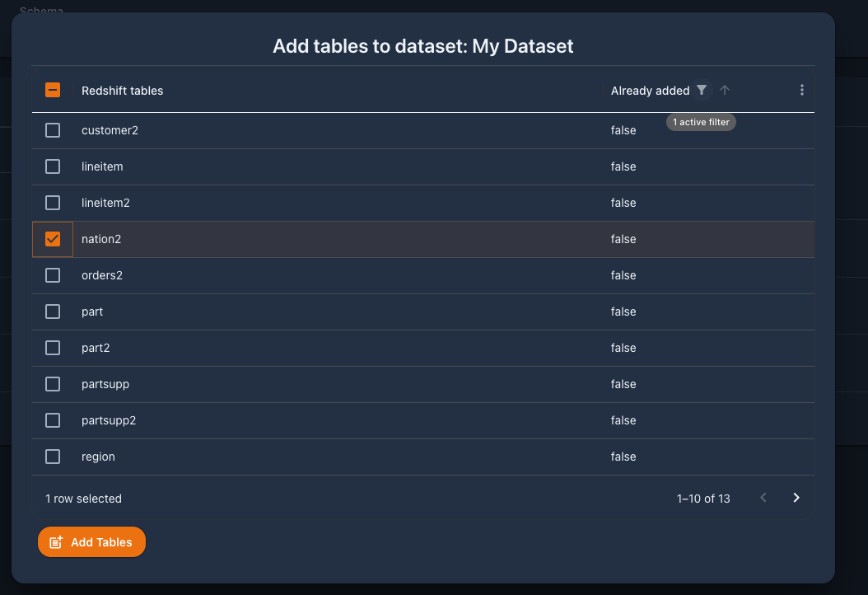Click the filter funnel icon on Already added
Image resolution: width=868 pixels, height=595 pixels.
pos(702,90)
